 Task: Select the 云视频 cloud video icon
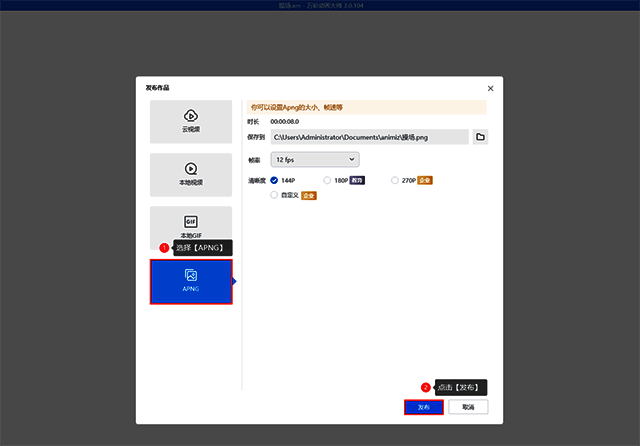click(190, 115)
